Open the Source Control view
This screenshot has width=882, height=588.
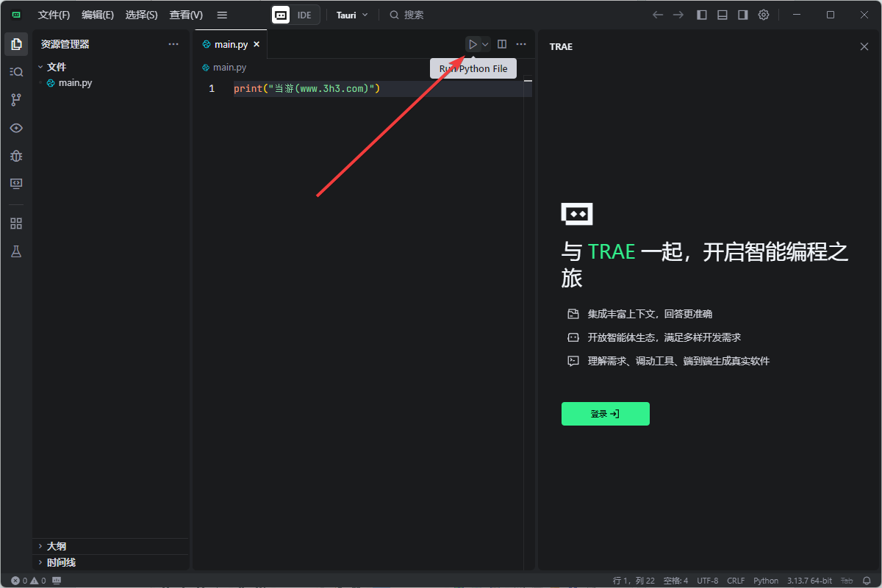point(16,100)
